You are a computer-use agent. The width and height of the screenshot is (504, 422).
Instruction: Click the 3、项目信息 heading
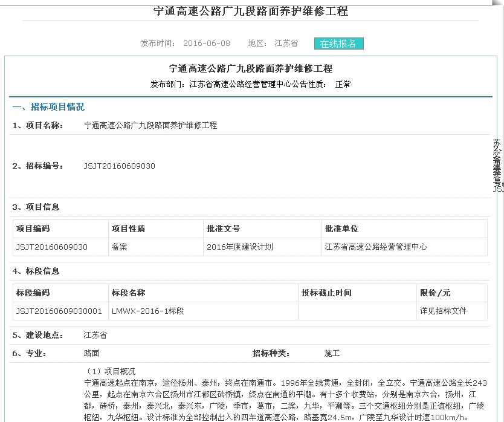point(36,207)
